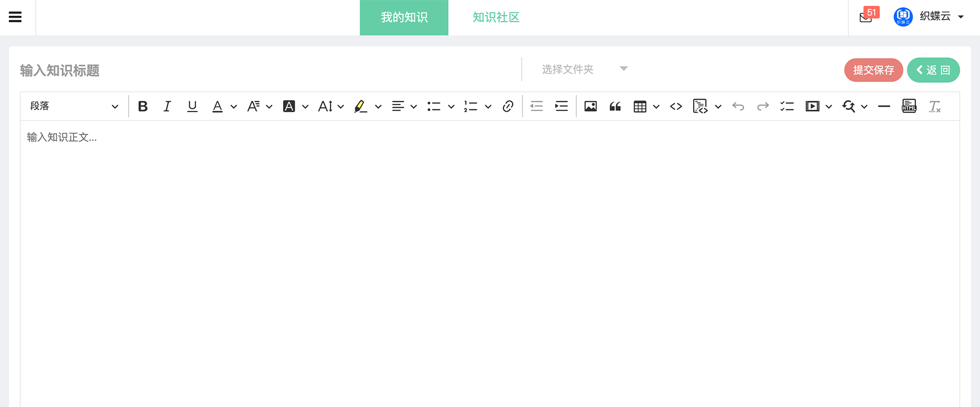The image size is (980, 407).
Task: Redo the last change
Action: tap(763, 106)
